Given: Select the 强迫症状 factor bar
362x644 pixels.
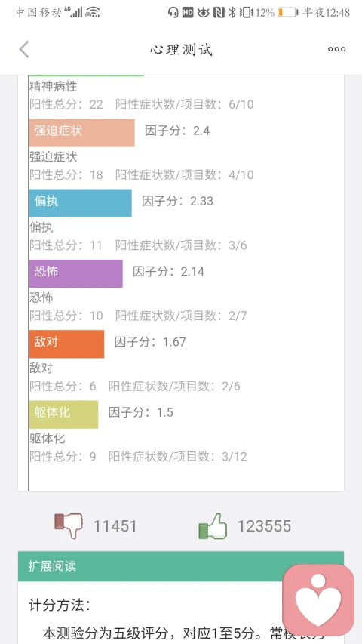Looking at the screenshot, I should coord(81,133).
